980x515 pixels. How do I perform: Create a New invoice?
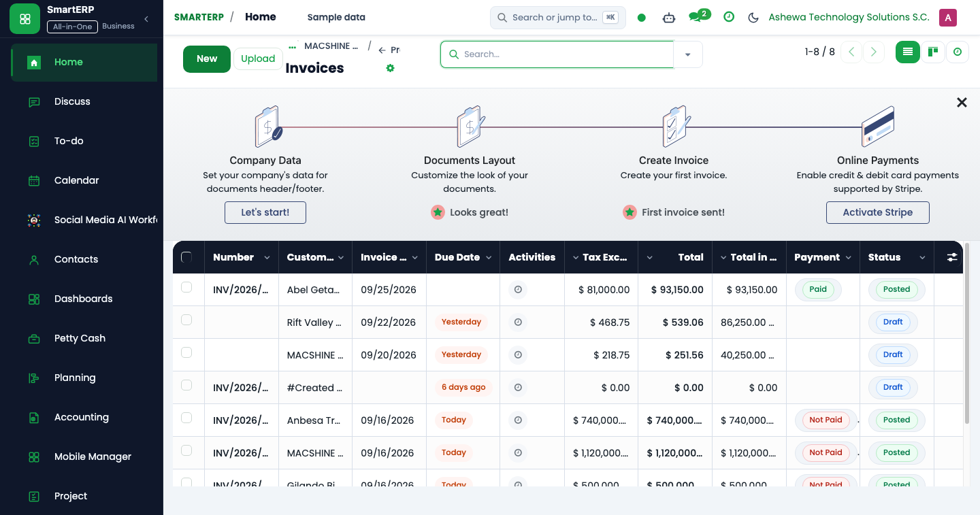207,59
